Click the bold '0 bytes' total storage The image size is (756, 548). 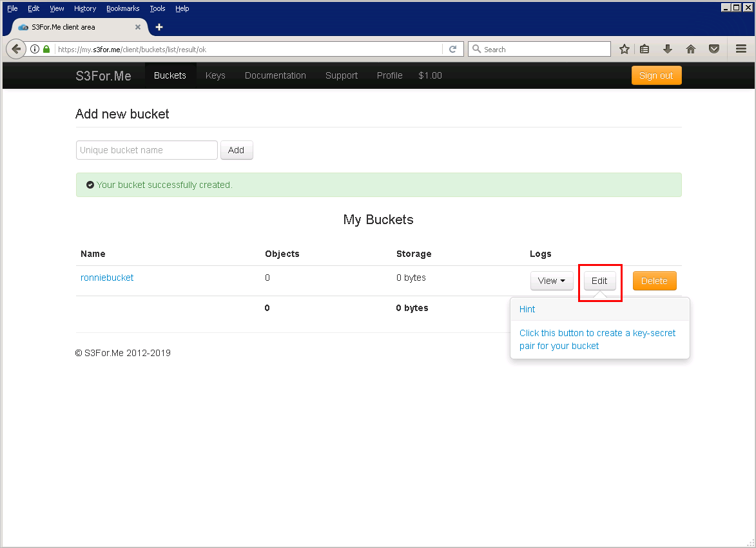pyautogui.click(x=412, y=308)
